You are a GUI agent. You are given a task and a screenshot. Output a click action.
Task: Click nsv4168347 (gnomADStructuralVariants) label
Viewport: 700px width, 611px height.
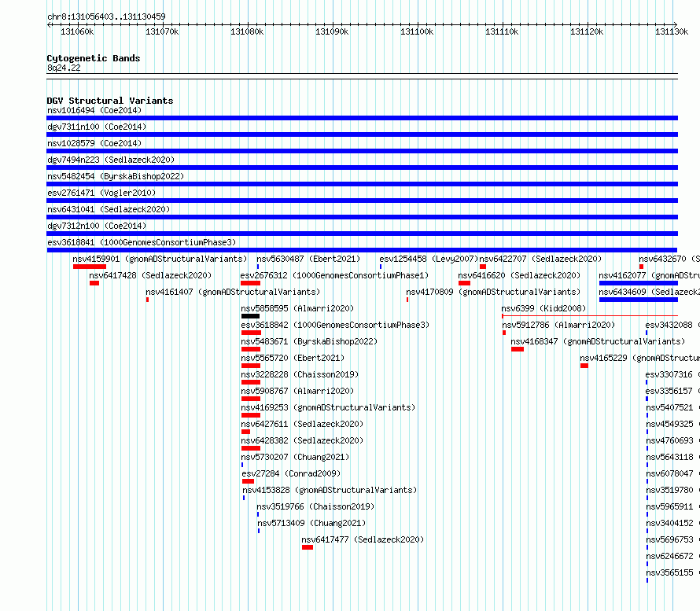598,341
